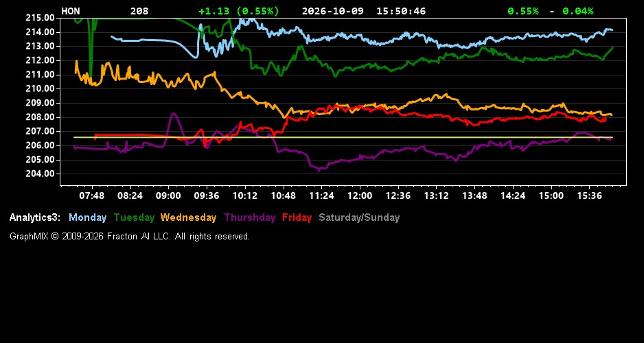Click the 213.00 y-axis label
This screenshot has height=343, width=644.
click(41, 46)
